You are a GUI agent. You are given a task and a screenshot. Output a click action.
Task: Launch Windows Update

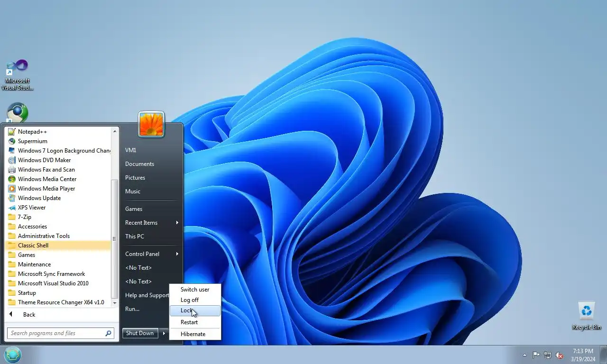coord(58,198)
